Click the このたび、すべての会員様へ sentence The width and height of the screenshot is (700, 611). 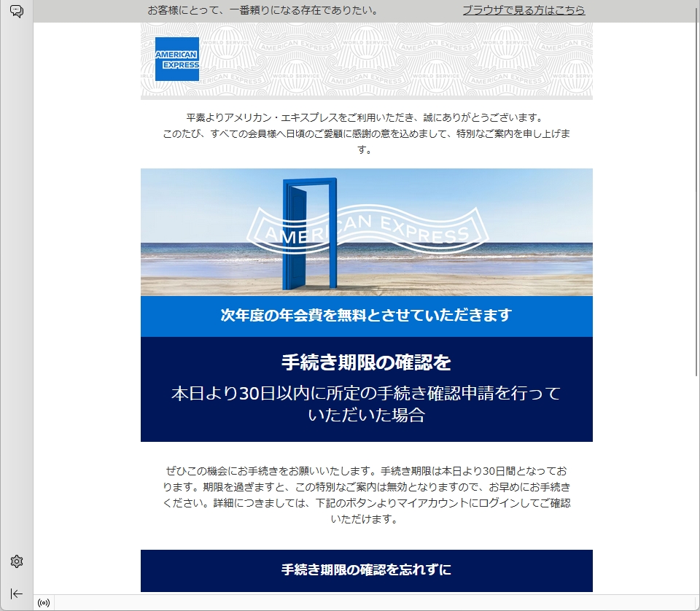(x=366, y=133)
